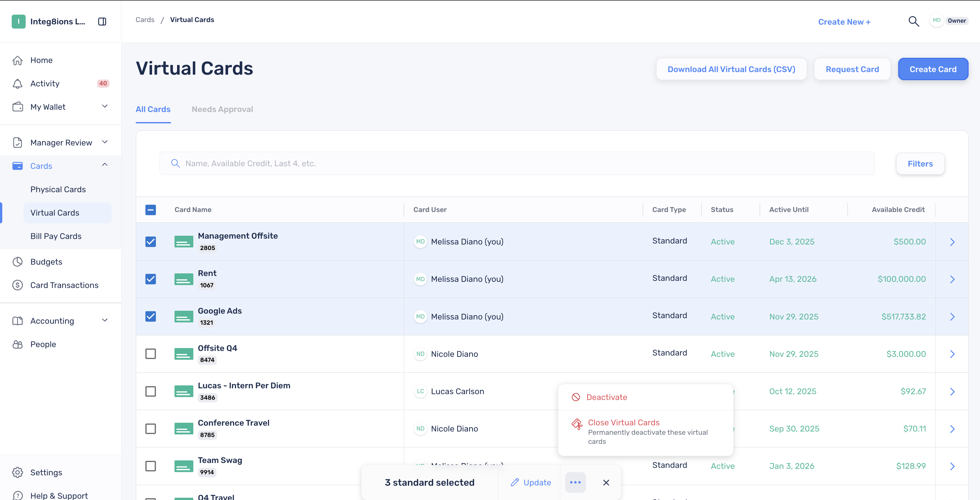Uncheck the Google Ads card checkbox
The height and width of the screenshot is (500, 980).
click(151, 316)
